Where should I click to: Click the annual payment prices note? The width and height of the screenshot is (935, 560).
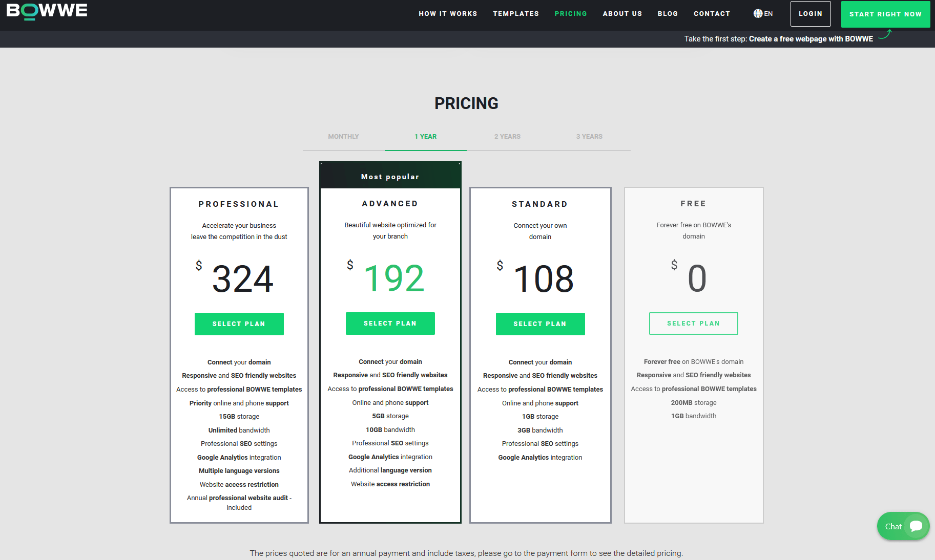[466, 553]
